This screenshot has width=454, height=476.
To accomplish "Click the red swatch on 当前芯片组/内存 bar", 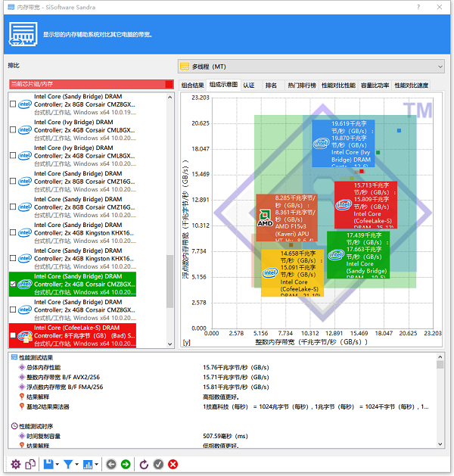I will click(169, 84).
